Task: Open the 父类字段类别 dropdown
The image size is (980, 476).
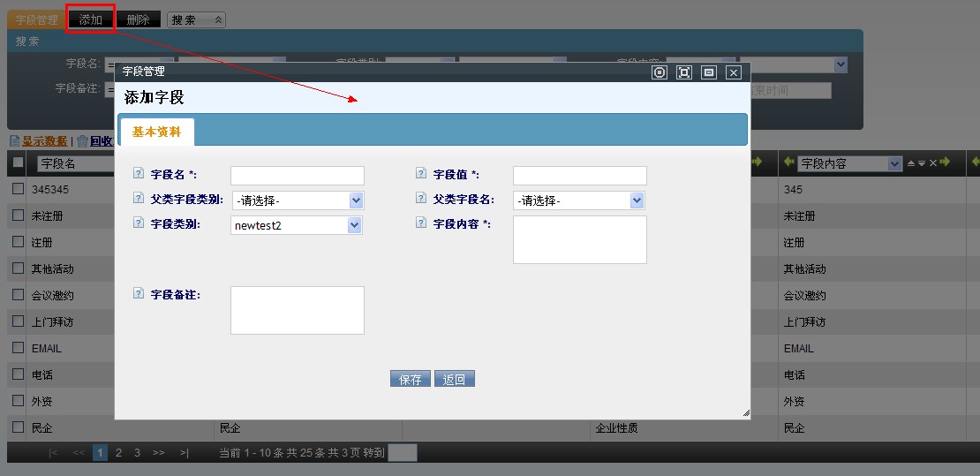Action: pos(298,200)
